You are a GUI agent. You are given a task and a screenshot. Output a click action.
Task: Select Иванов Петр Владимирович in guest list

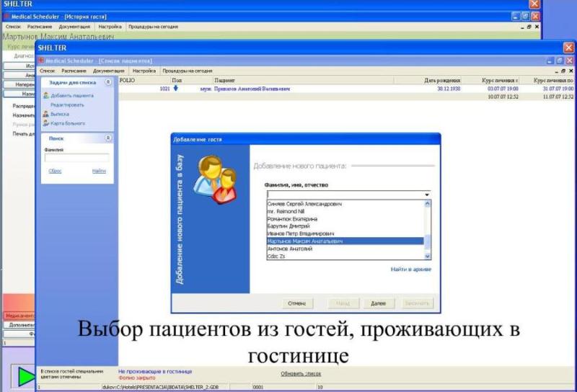pyautogui.click(x=301, y=233)
